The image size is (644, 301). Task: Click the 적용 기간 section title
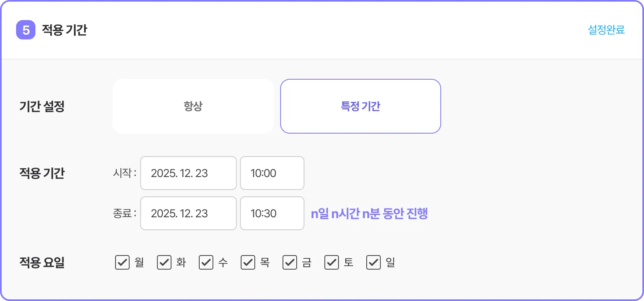[64, 30]
